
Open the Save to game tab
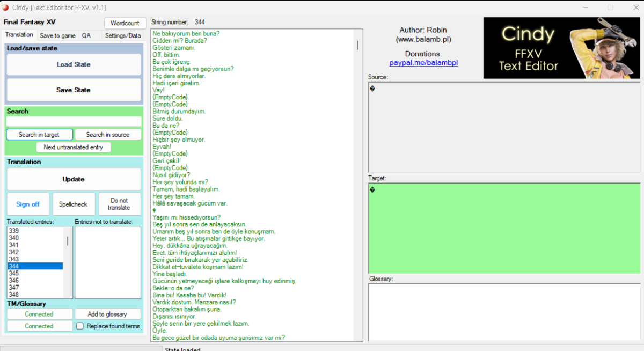[57, 36]
